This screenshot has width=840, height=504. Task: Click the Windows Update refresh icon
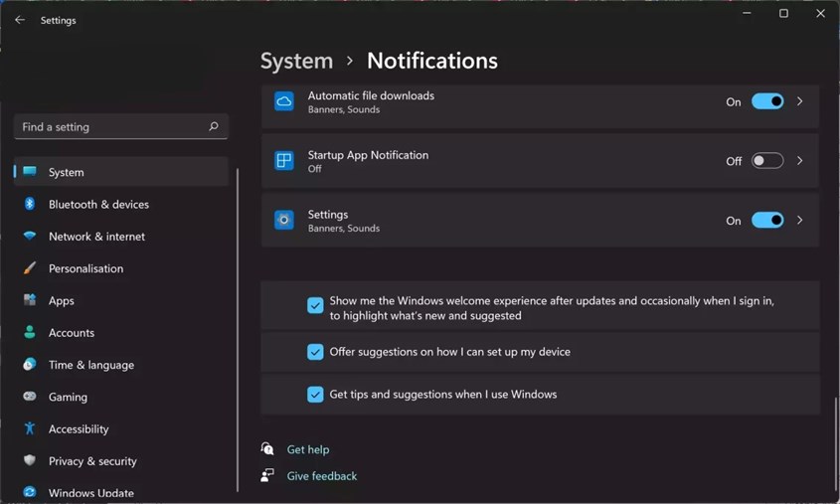(30, 492)
